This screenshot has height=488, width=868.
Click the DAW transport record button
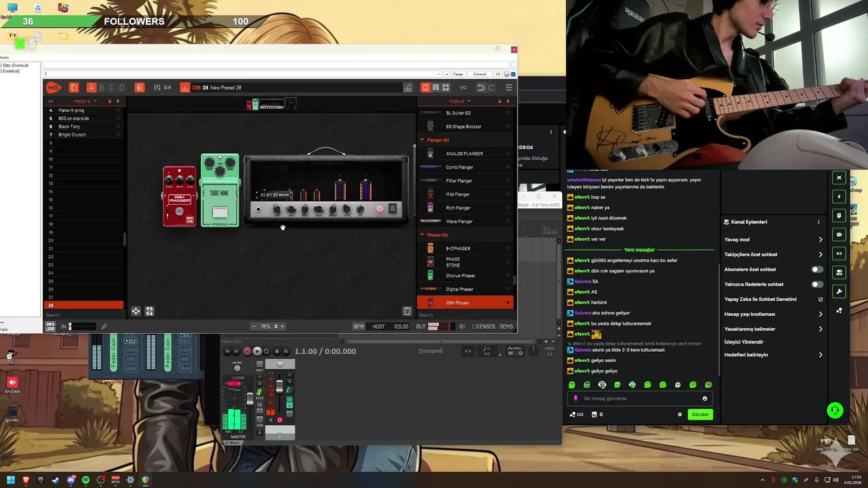point(247,351)
